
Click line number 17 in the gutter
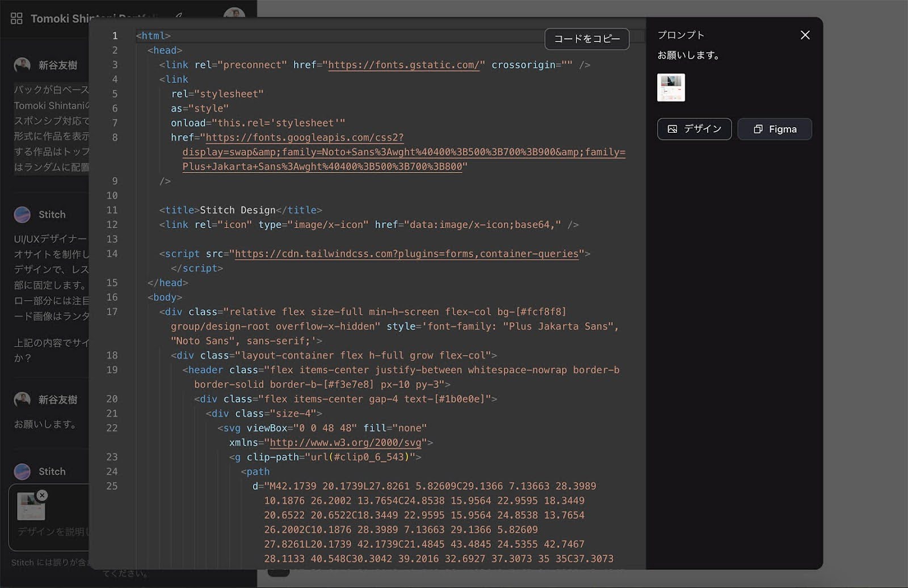112,312
